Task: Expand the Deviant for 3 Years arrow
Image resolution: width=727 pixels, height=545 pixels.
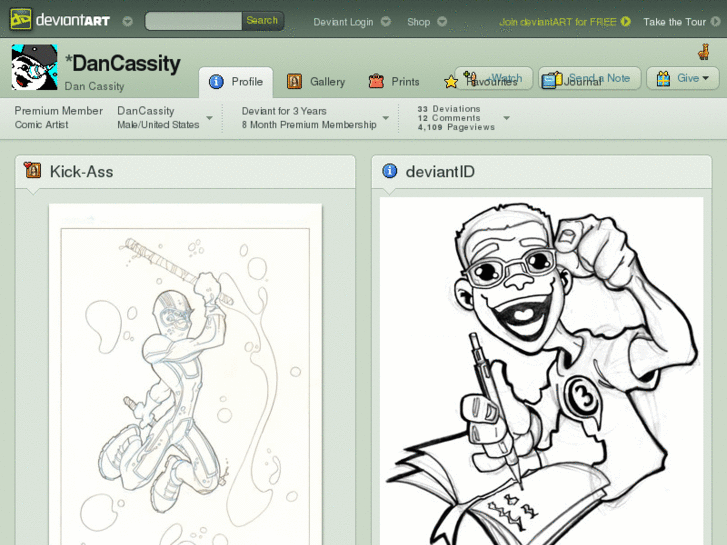Action: pyautogui.click(x=386, y=118)
